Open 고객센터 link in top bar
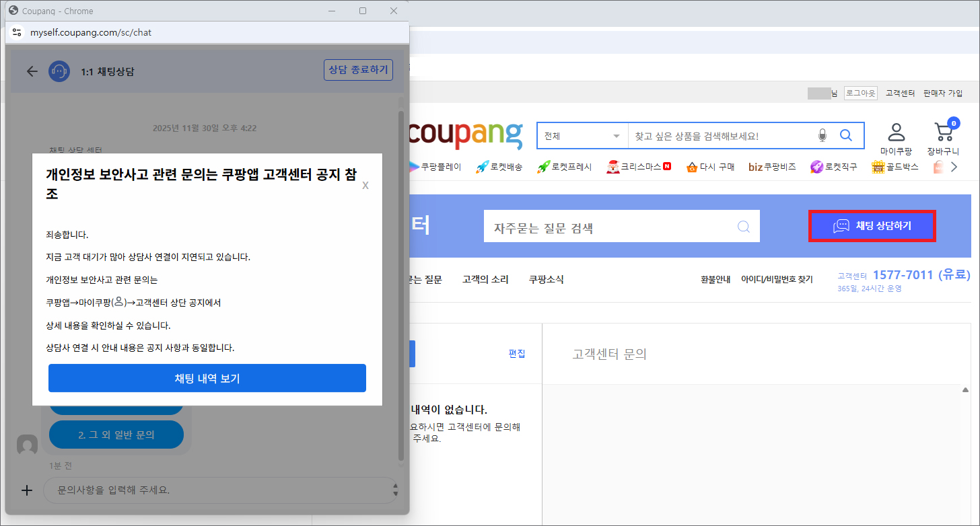The width and height of the screenshot is (980, 526). coord(901,93)
